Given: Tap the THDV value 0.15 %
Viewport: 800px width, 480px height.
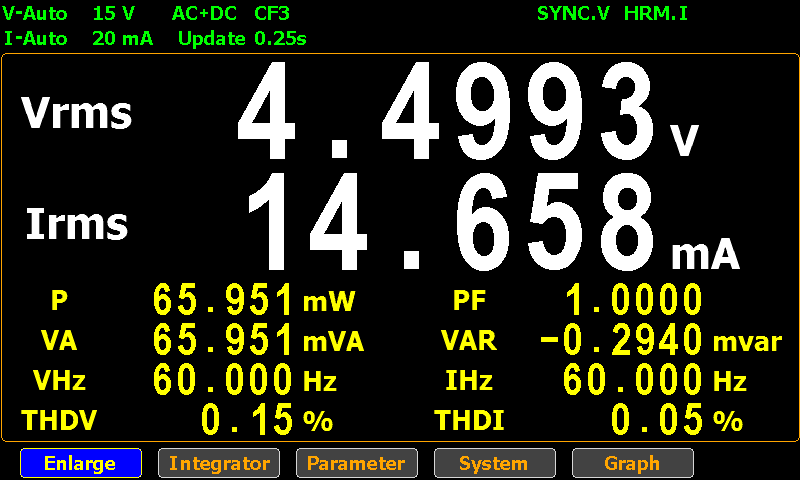Looking at the screenshot, I should [x=248, y=420].
